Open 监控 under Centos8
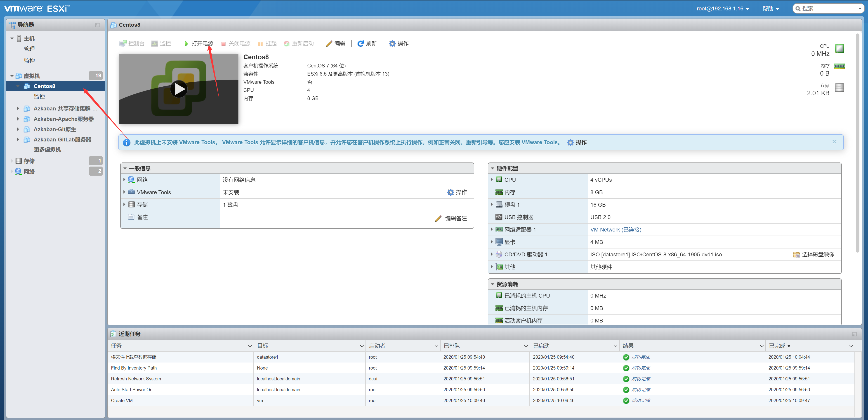Screen dimensions: 868x420 click(x=39, y=96)
